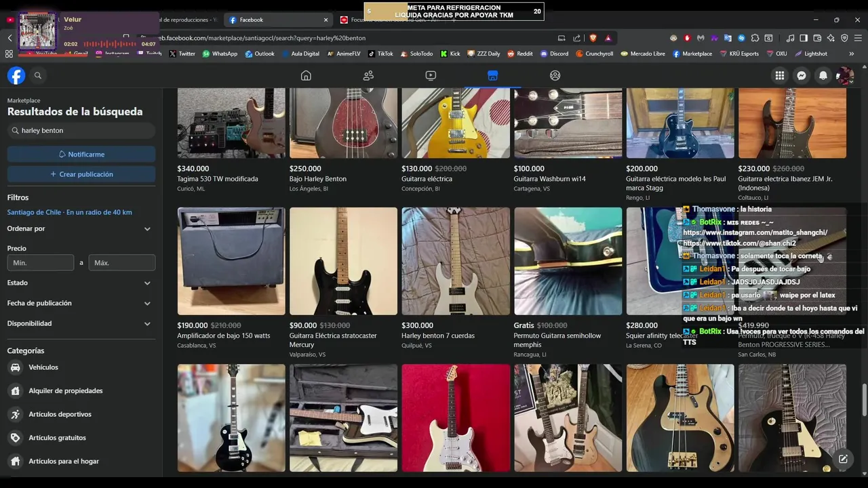Open the Brave wallet icon
Screen dimensions: 868x488
click(x=817, y=38)
